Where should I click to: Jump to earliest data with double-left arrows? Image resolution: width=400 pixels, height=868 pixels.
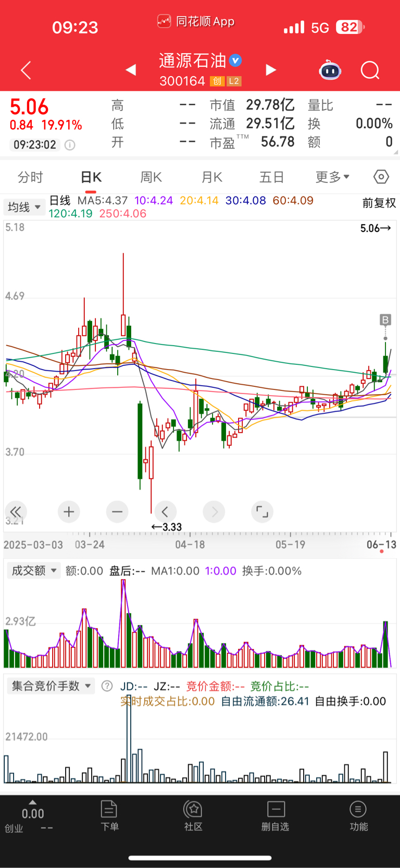16,512
